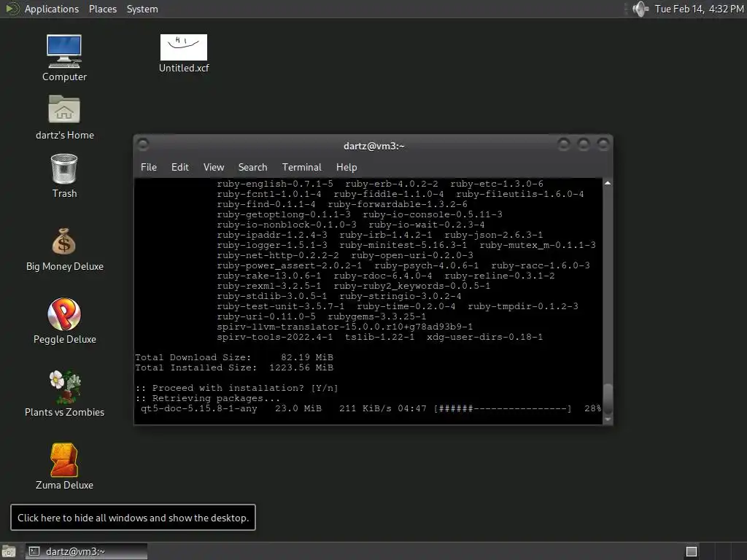
Task: Click the dartz@vm3:~ taskbar window button
Action: click(x=86, y=551)
